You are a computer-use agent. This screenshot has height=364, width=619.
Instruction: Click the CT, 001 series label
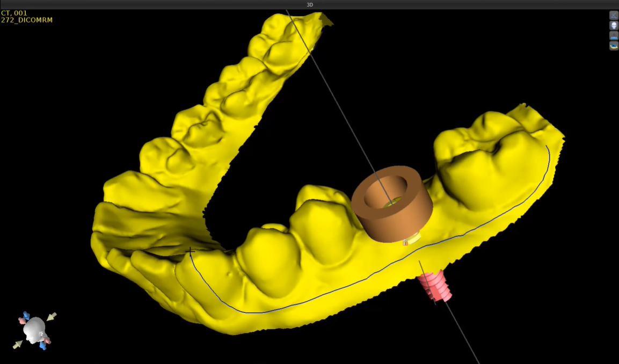click(x=14, y=13)
